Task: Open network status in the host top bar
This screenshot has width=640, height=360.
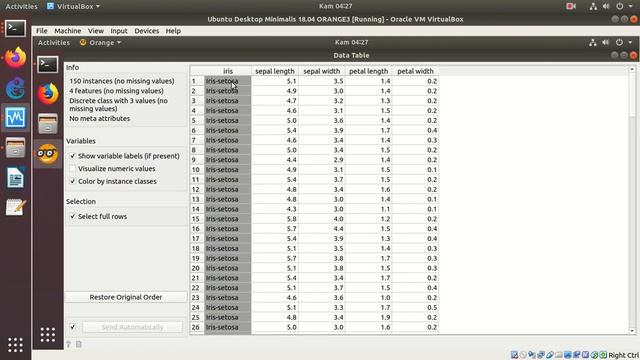Action: [x=593, y=6]
